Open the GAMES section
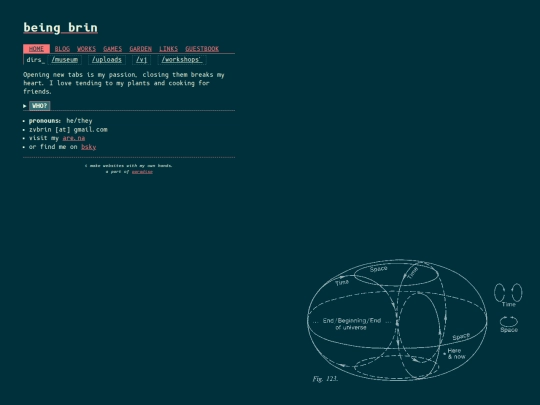 pos(113,49)
